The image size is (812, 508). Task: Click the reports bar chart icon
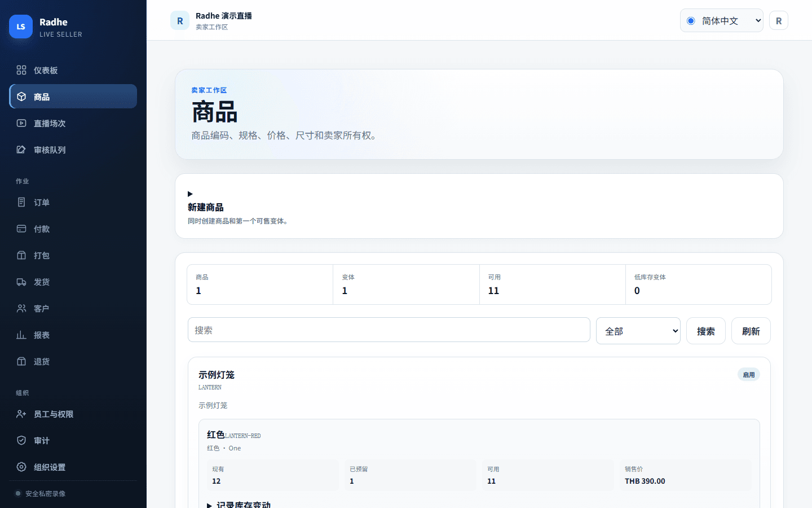[21, 335]
